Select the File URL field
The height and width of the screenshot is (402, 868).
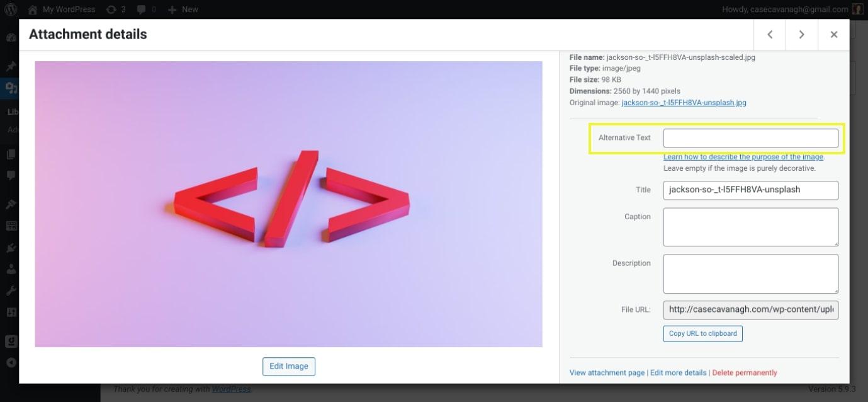(x=750, y=310)
